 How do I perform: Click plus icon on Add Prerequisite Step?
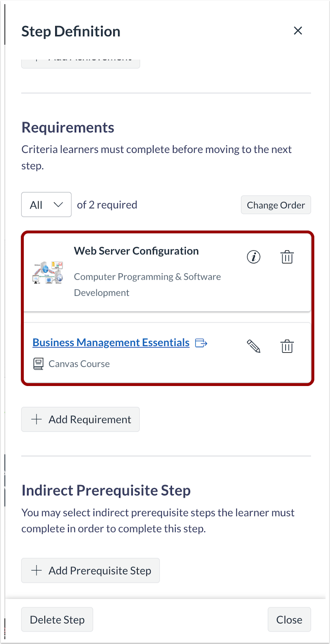click(37, 570)
